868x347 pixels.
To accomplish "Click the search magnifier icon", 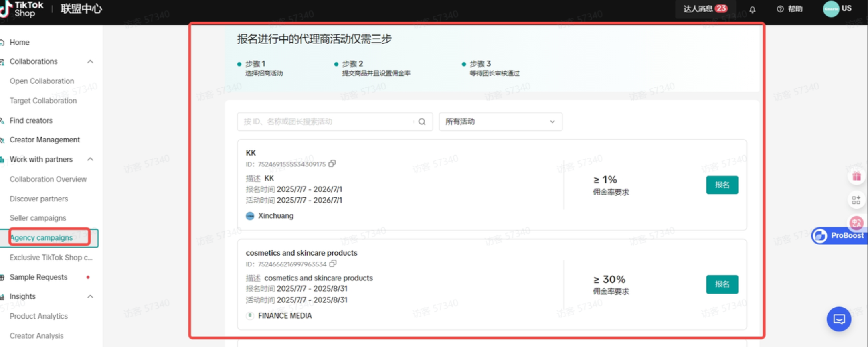I will [422, 122].
